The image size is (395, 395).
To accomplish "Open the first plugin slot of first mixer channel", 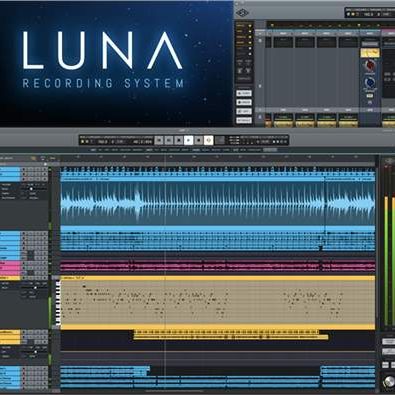I will coord(283,42).
